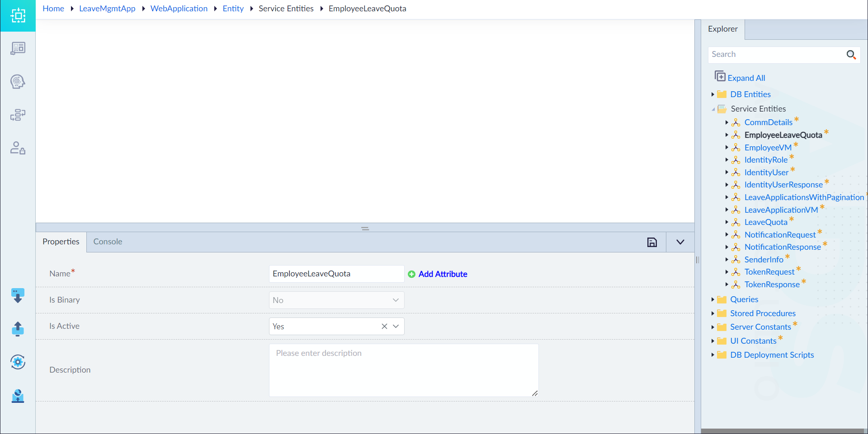Click the top teal logo icon

tap(18, 16)
